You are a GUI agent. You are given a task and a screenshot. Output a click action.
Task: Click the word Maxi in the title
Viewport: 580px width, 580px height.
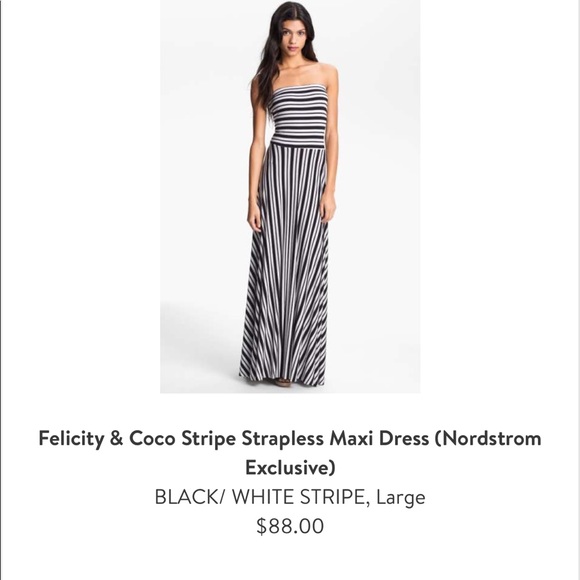tap(351, 438)
